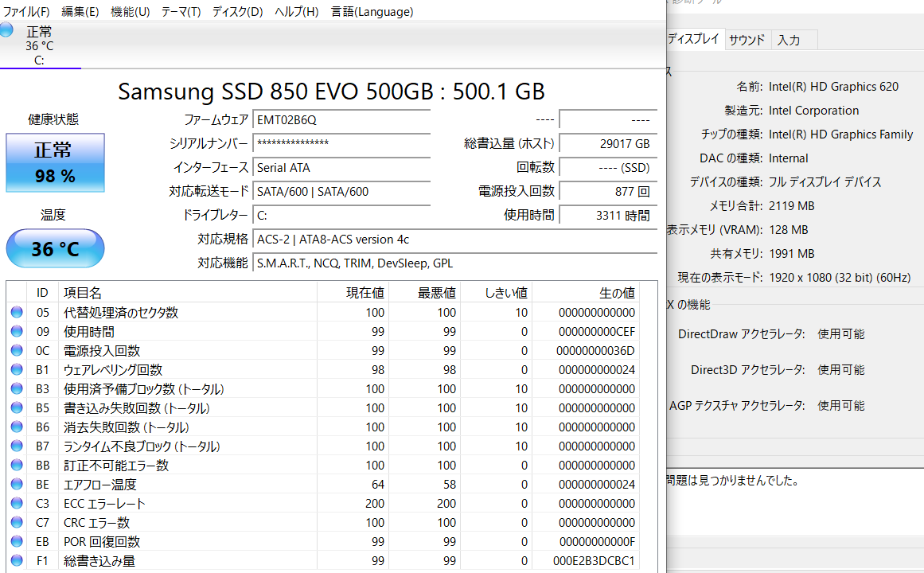The image size is (924, 573).
Task: Click the status orb for attribute 0C
Action: pyautogui.click(x=17, y=350)
